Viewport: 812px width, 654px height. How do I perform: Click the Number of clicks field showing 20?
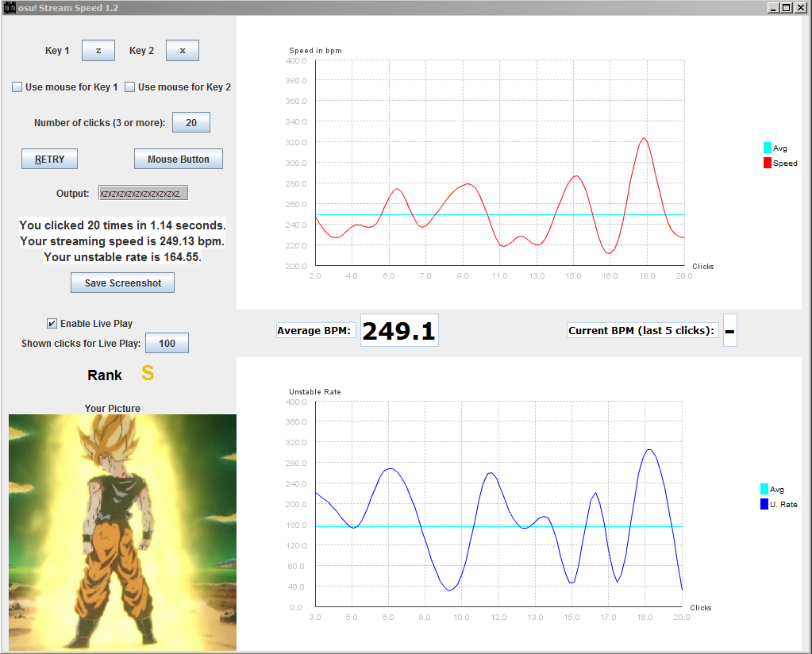(191, 123)
